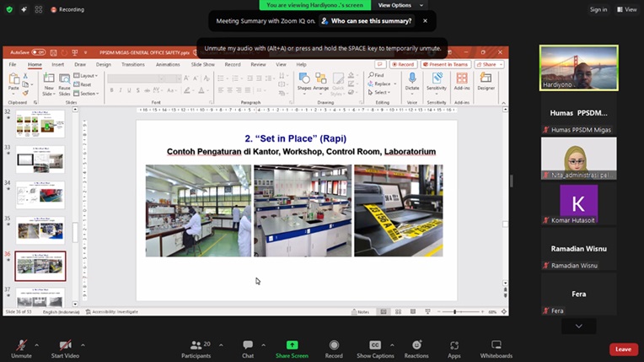
Task: Click the Leave meeting button
Action: (x=624, y=349)
